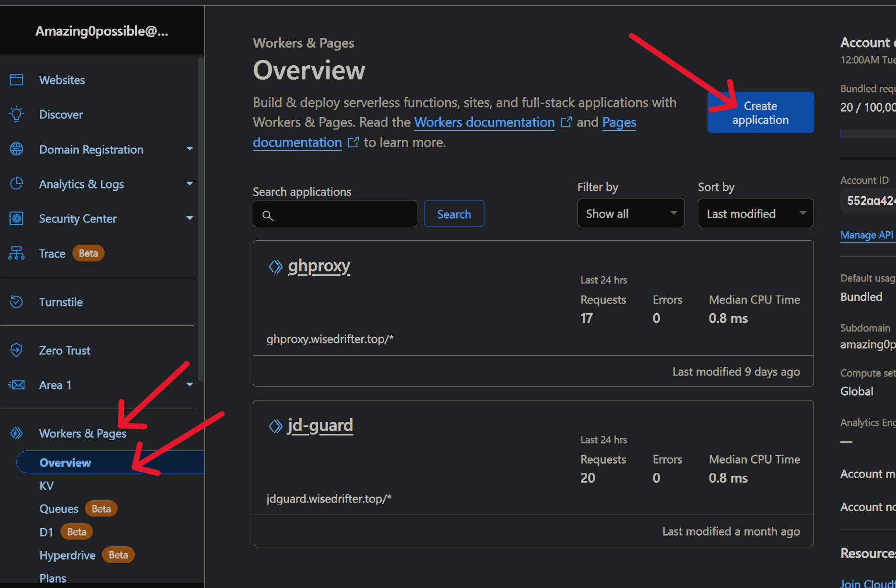
Task: Click external link icon after Workers documentation
Action: coord(566,122)
